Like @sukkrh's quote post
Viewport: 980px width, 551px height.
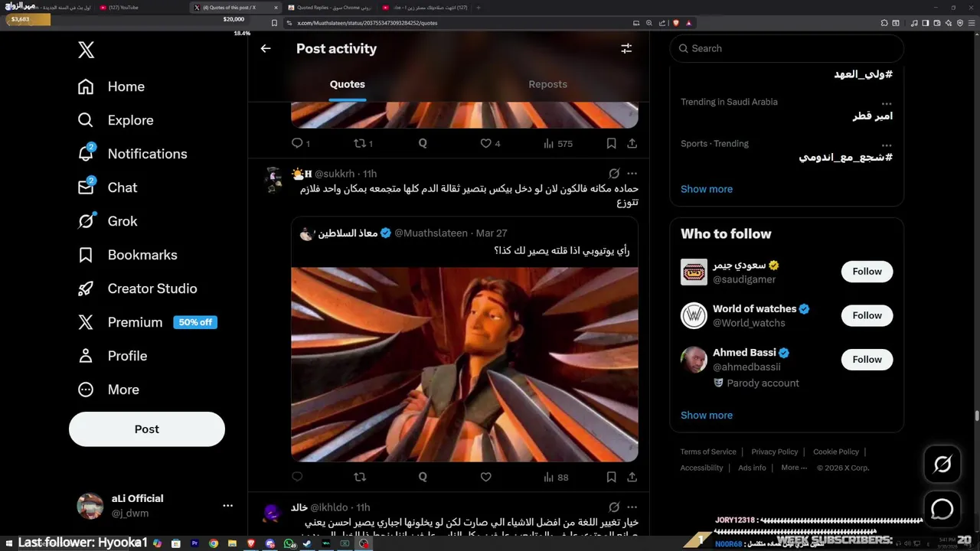click(x=485, y=477)
